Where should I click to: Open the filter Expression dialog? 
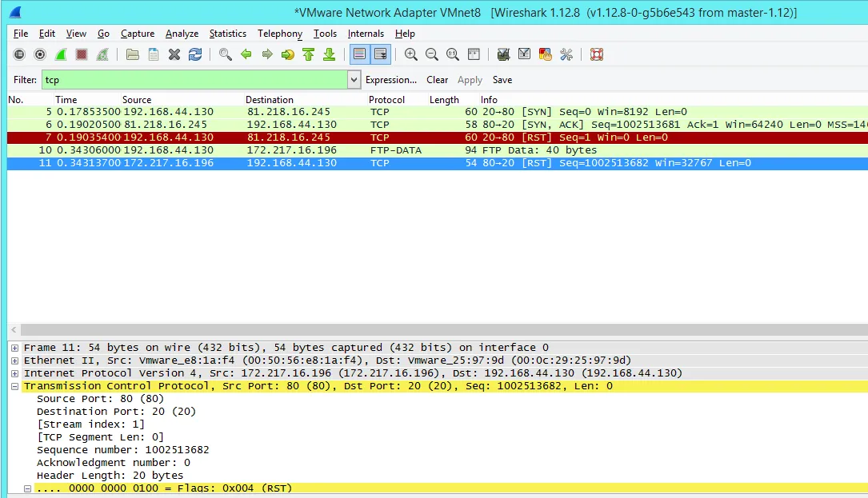click(391, 80)
